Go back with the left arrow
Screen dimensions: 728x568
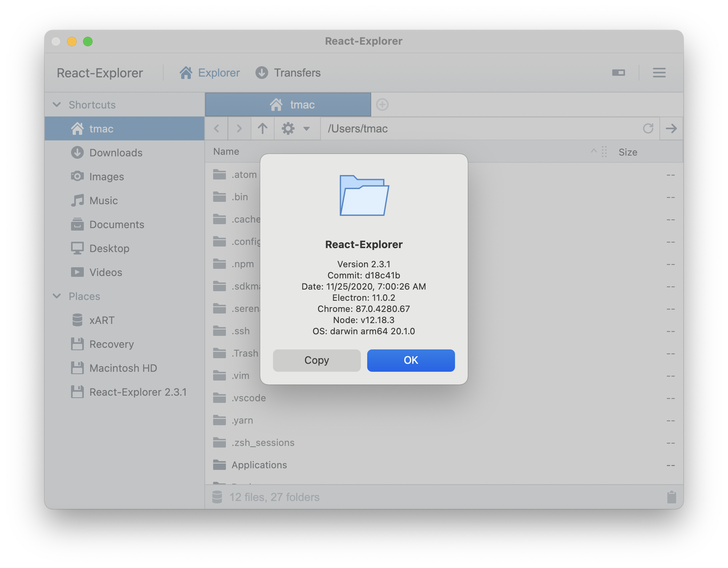coord(216,128)
